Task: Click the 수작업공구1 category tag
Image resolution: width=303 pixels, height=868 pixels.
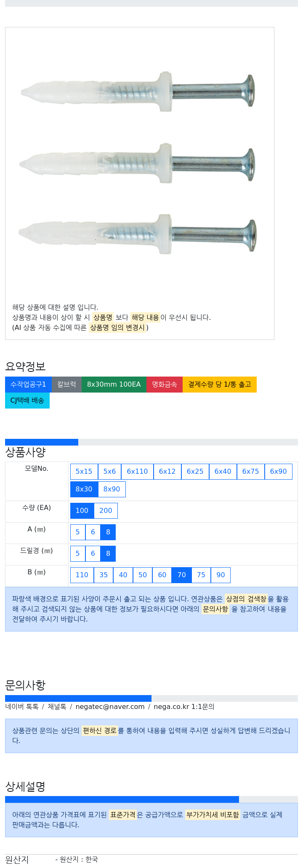Action: 28,385
